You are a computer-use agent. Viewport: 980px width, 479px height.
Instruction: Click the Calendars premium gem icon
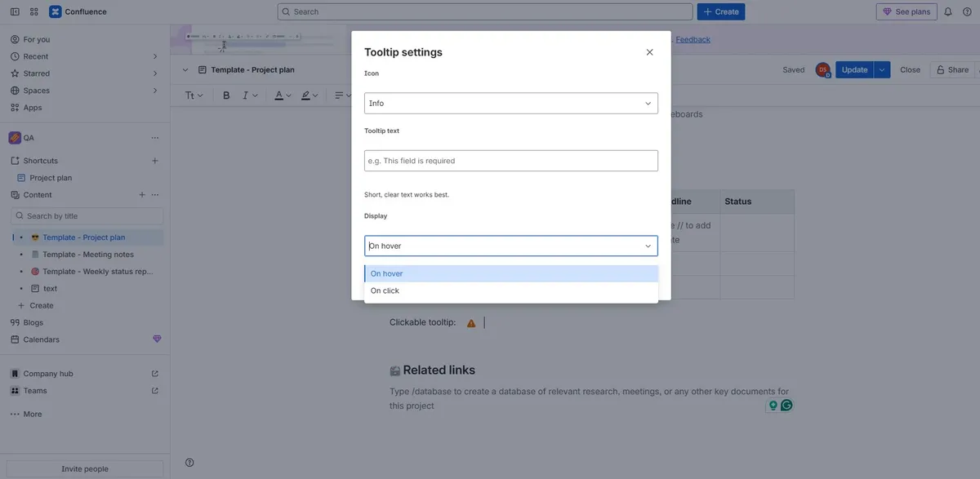(157, 339)
